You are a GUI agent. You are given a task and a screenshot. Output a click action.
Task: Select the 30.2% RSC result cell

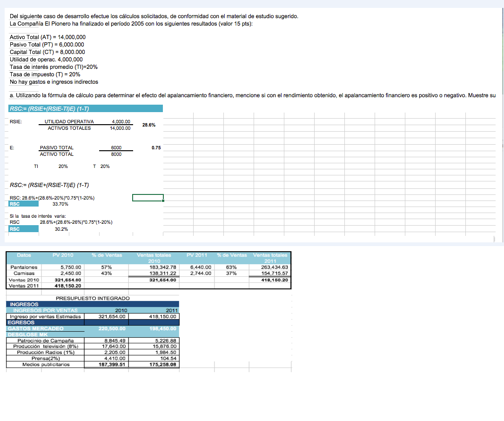click(61, 228)
